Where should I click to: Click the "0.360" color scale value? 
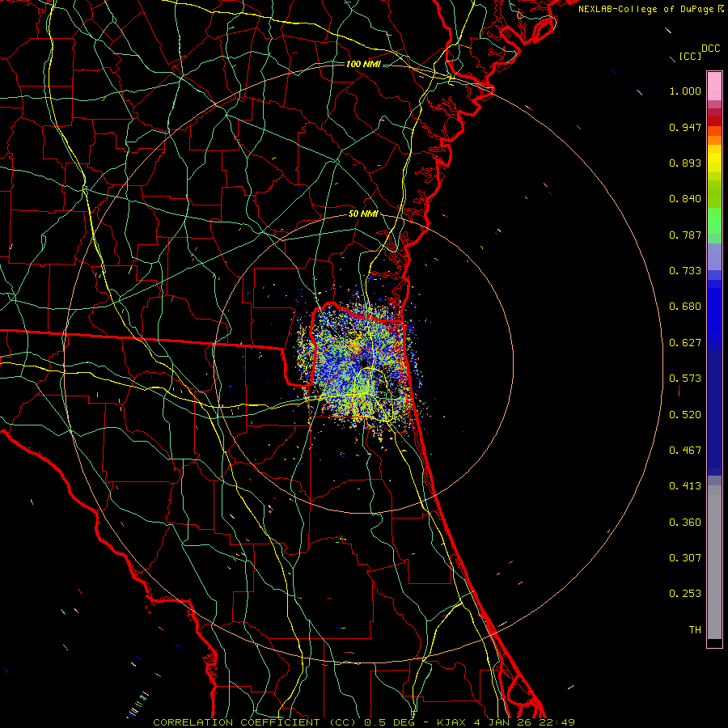(x=685, y=523)
